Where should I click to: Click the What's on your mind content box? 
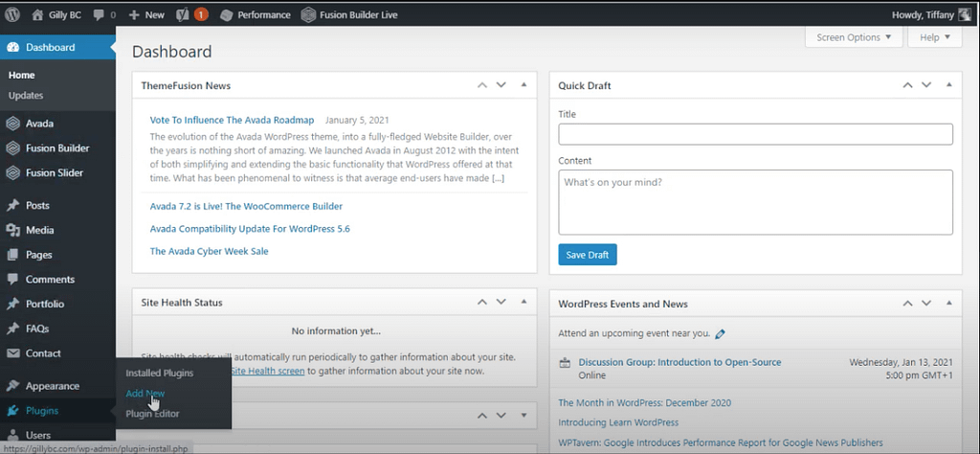click(756, 202)
